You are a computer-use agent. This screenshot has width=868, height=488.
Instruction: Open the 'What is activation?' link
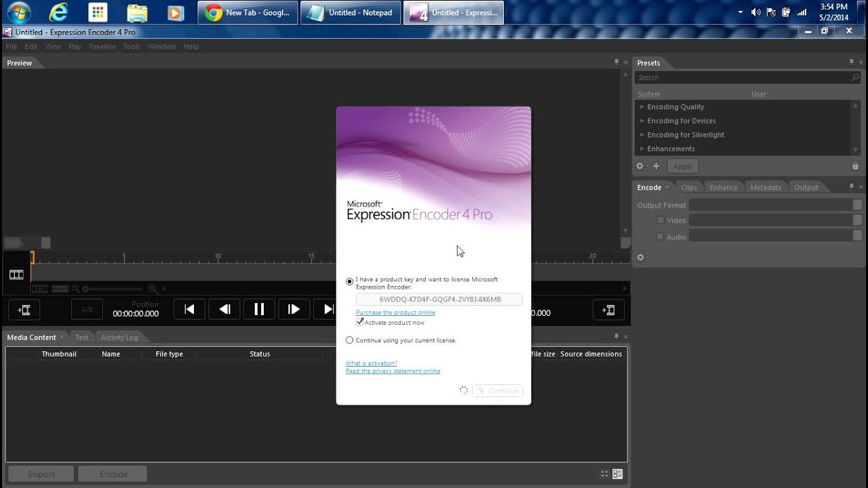[x=372, y=363]
